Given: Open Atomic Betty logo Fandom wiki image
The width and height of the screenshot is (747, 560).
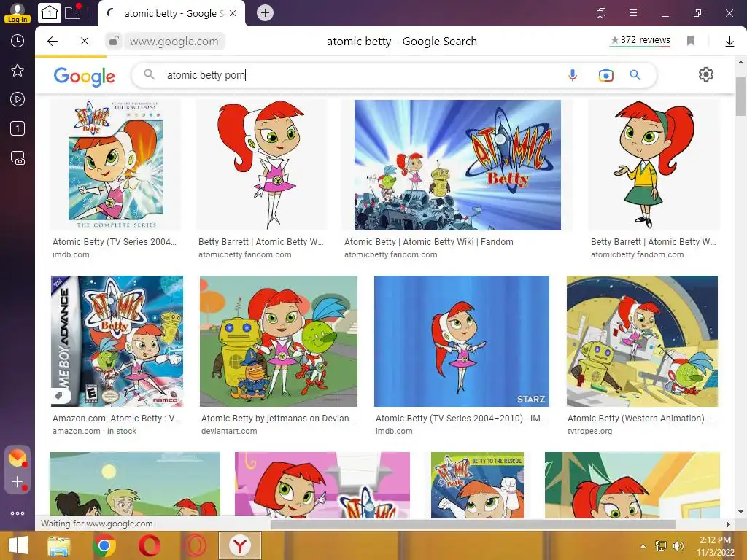Looking at the screenshot, I should 457,165.
